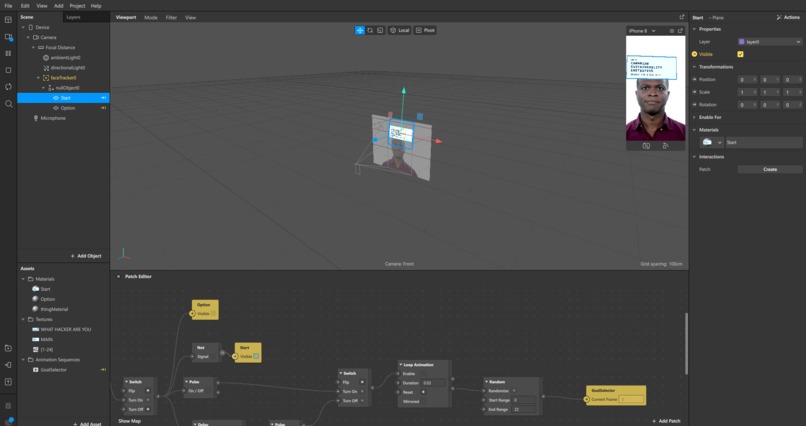This screenshot has width=806, height=426.
Task: Open the material type dropdown next to Start
Action: pos(712,142)
